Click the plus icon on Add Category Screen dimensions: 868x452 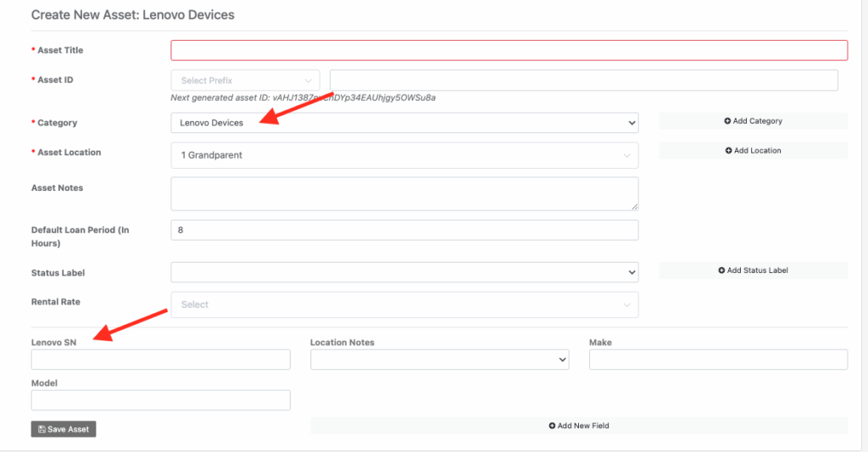coord(727,121)
